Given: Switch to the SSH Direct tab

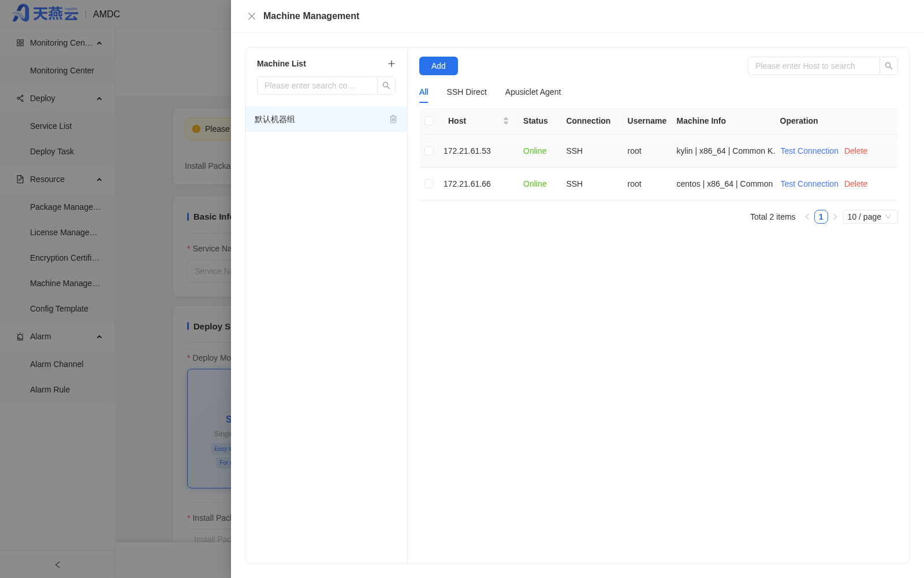Looking at the screenshot, I should (467, 92).
